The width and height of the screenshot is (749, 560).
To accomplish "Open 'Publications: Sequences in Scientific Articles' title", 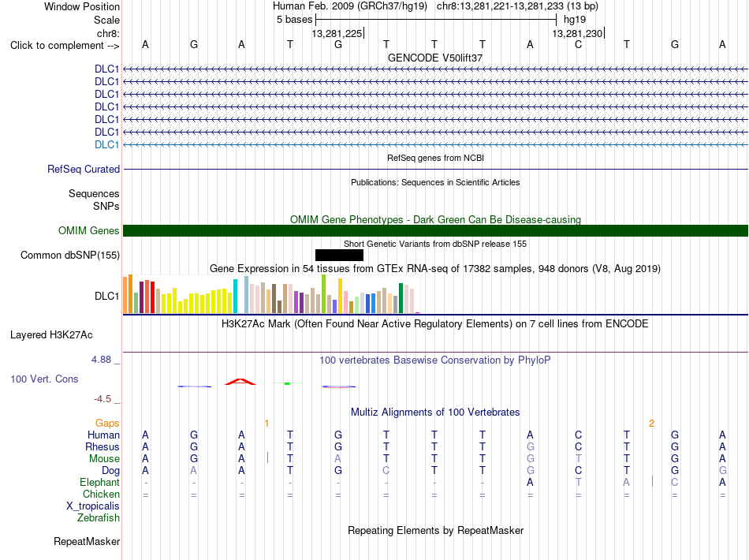I will 435,182.
